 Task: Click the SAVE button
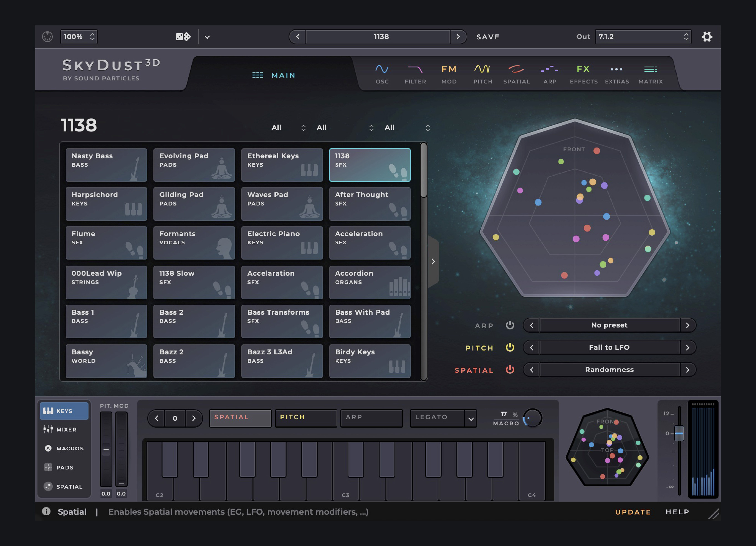pyautogui.click(x=488, y=37)
